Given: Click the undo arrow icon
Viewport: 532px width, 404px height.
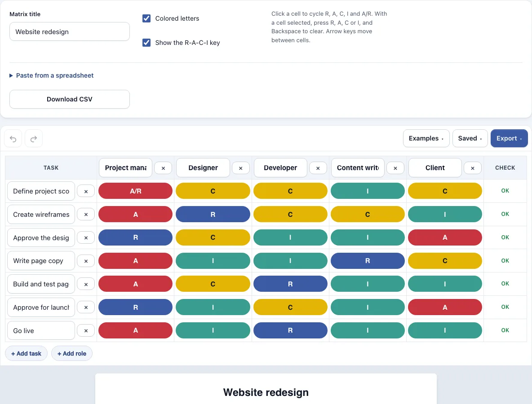Looking at the screenshot, I should coord(13,139).
